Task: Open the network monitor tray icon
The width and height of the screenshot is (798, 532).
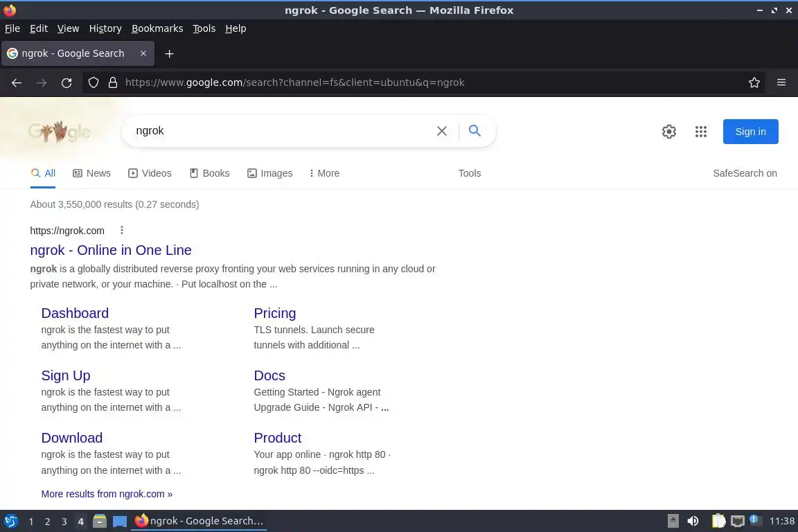Action: 738,521
